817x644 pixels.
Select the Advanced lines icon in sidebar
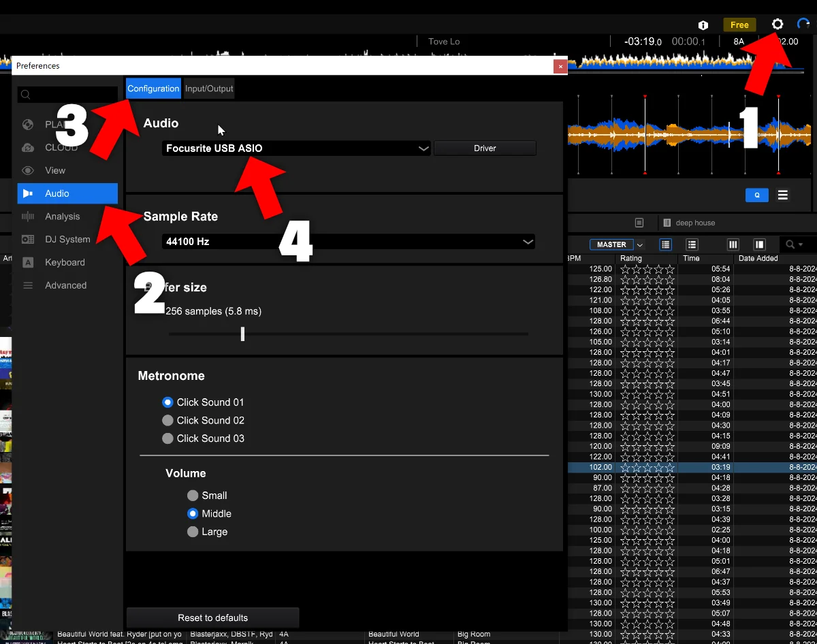[x=28, y=285]
